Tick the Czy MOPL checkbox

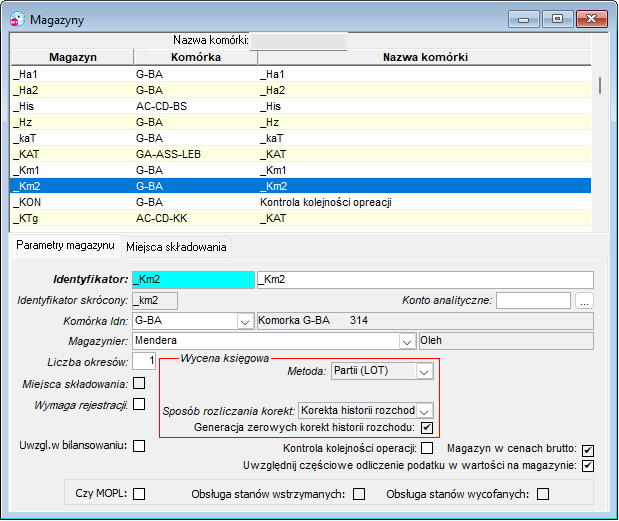point(139,494)
